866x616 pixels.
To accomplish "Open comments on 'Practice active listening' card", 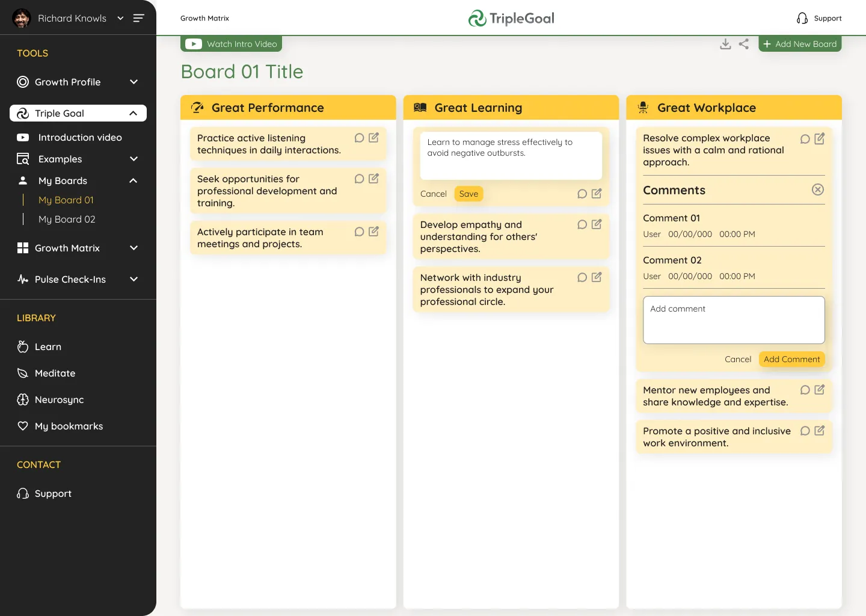I will [359, 138].
